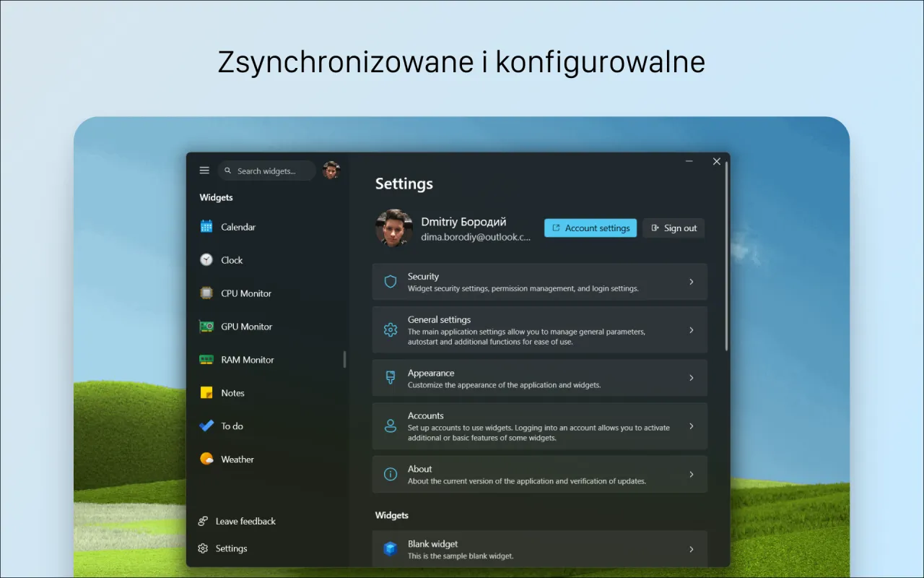The width and height of the screenshot is (924, 578).
Task: Click the Account settings button
Action: click(590, 228)
